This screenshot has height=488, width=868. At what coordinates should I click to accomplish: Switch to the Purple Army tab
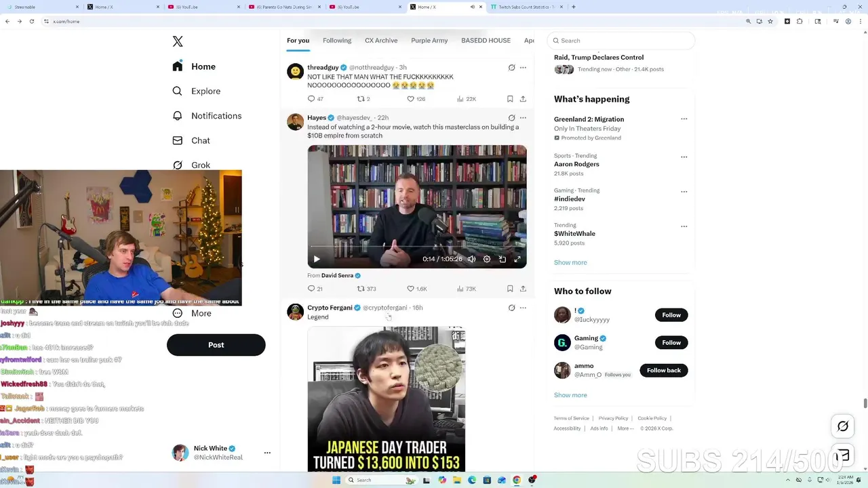click(429, 41)
